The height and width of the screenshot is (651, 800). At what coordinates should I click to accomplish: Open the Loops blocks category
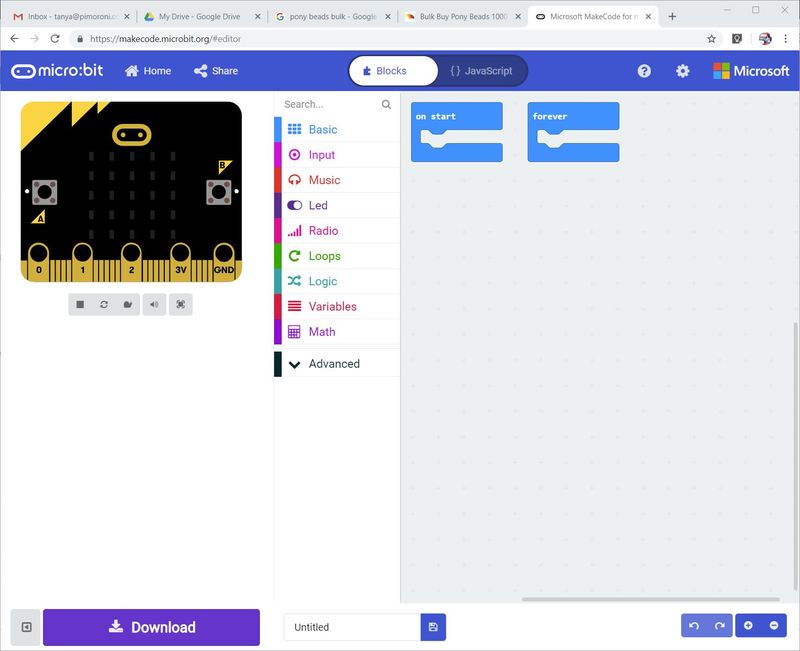[x=337, y=256]
